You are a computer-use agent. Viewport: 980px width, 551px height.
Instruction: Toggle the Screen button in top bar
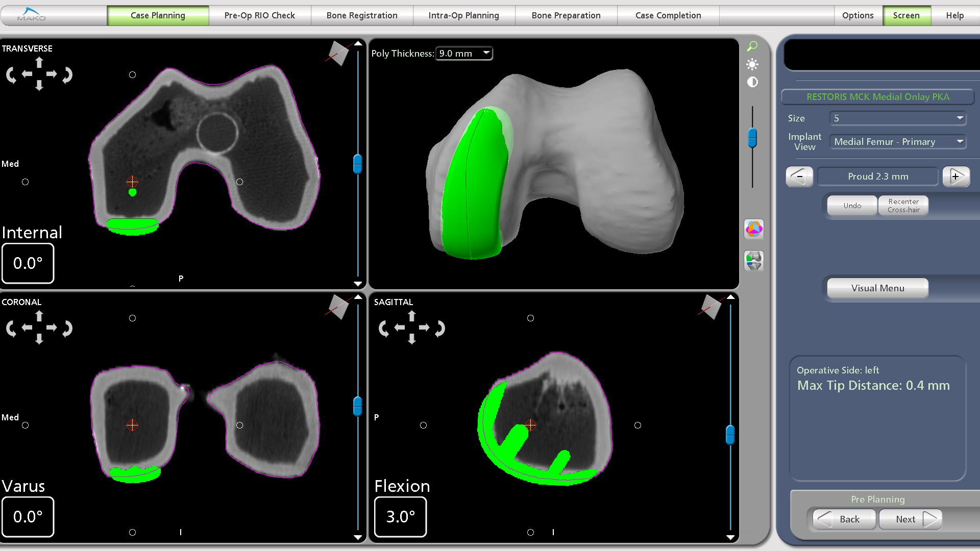click(x=906, y=15)
